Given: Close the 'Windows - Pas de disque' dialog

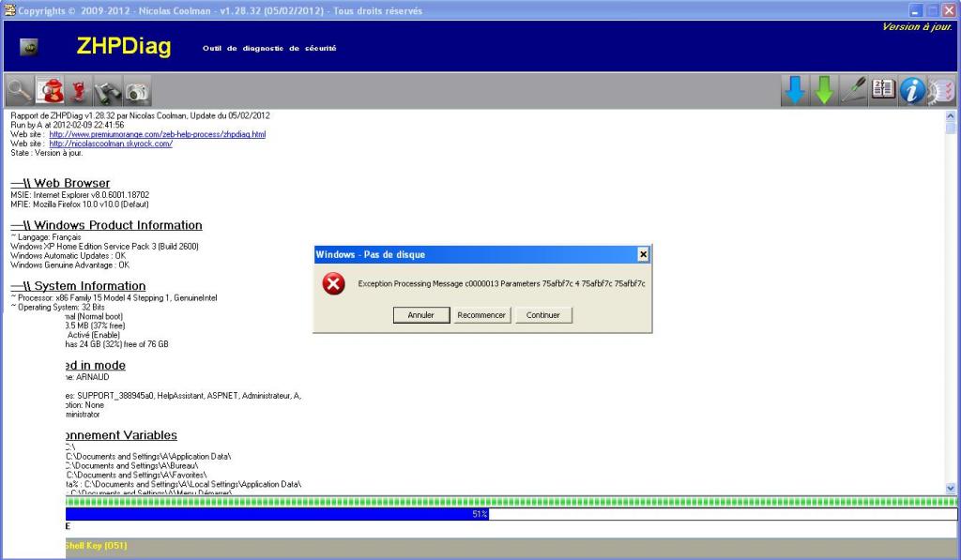Looking at the screenshot, I should point(643,254).
